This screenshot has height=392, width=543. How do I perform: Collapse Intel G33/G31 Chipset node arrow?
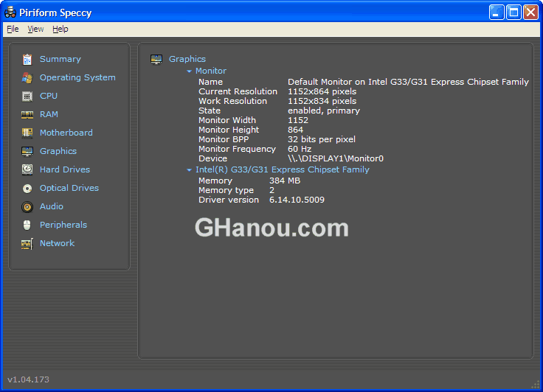click(x=189, y=170)
